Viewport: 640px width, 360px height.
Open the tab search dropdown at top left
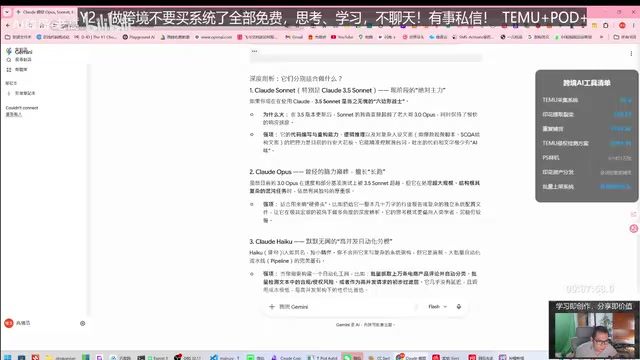pyautogui.click(x=7, y=12)
